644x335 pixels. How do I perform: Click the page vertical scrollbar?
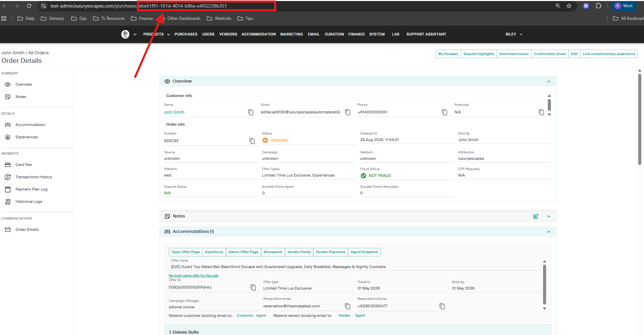coord(640,120)
